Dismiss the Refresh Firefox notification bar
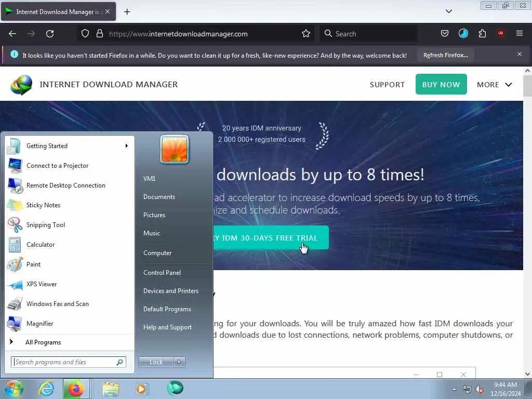Screen dimensions: 532x399 tap(519, 54)
